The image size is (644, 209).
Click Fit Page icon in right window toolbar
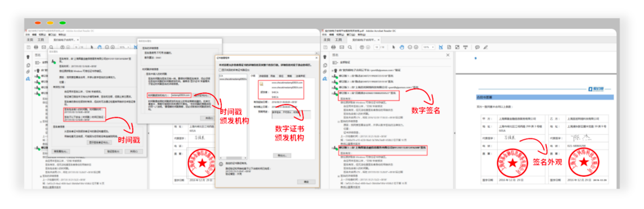tap(449, 47)
